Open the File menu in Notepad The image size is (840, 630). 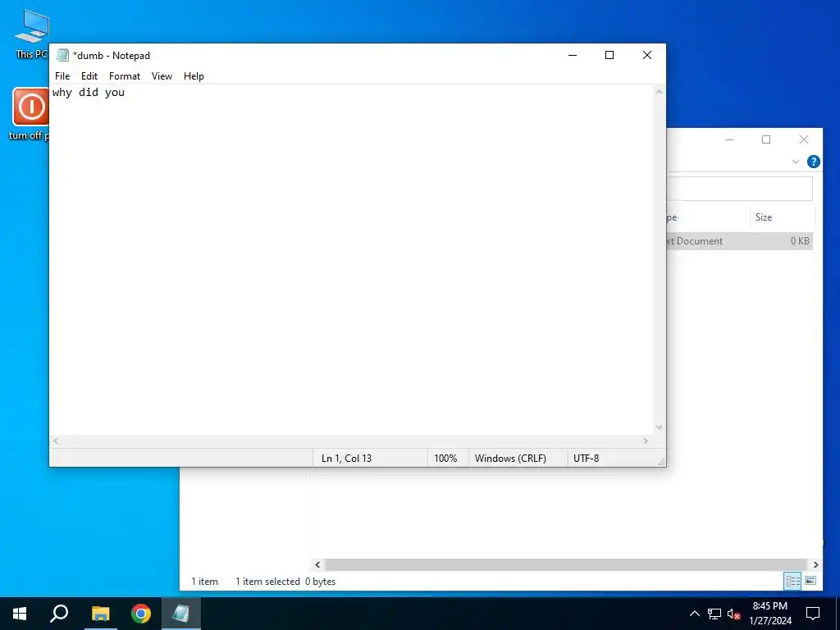pyautogui.click(x=62, y=76)
